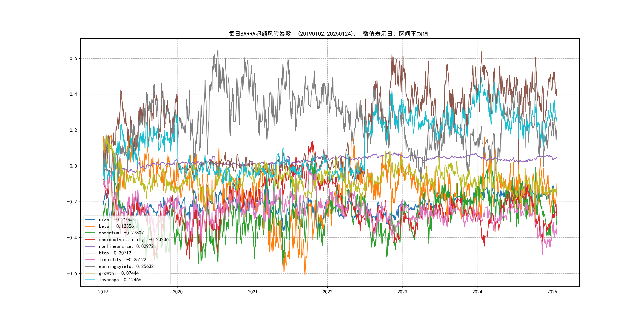Click the blue line swatch beside size
This screenshot has height=322, width=644.
pyautogui.click(x=90, y=219)
